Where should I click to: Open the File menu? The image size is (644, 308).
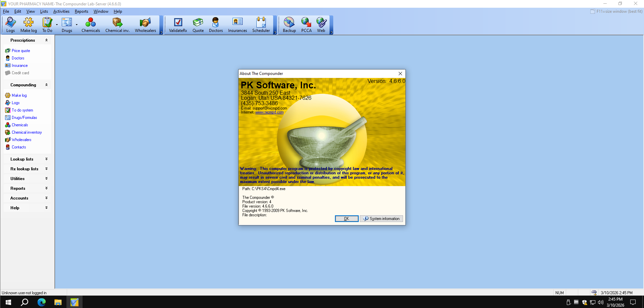(6, 11)
